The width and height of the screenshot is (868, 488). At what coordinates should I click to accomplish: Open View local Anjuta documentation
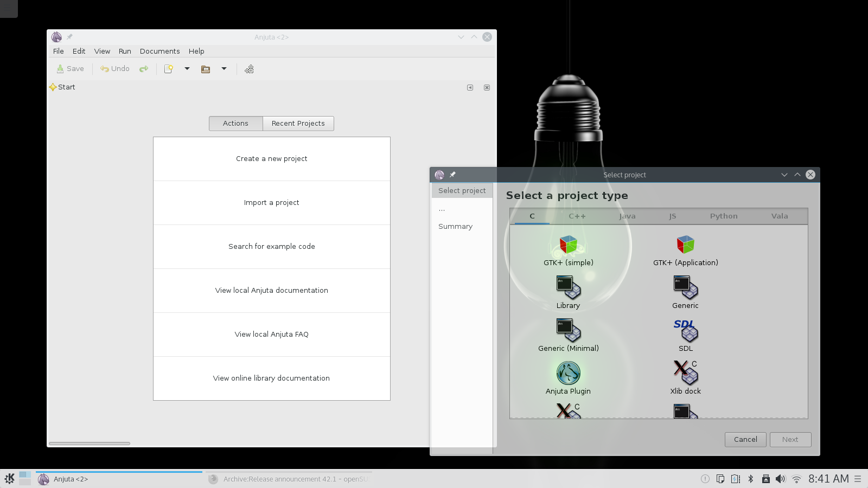[272, 291]
